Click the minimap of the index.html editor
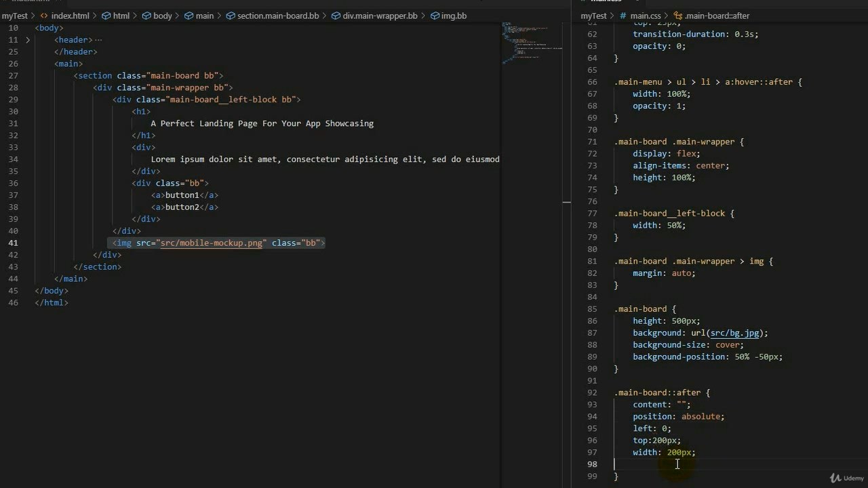Screen dimensions: 868x488 532,44
